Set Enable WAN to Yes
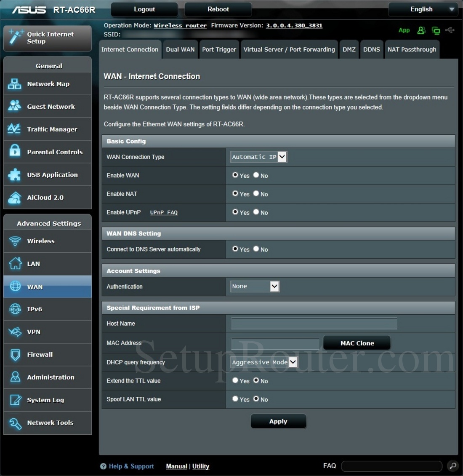 click(x=235, y=175)
